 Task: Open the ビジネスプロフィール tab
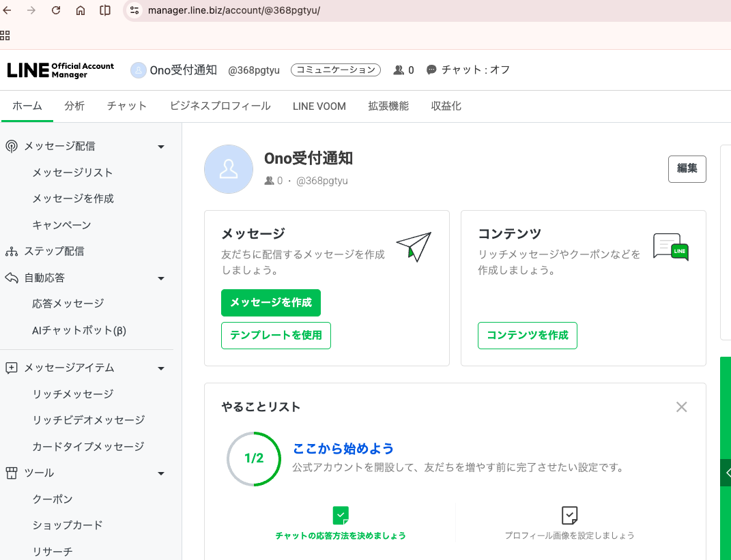[x=220, y=106]
